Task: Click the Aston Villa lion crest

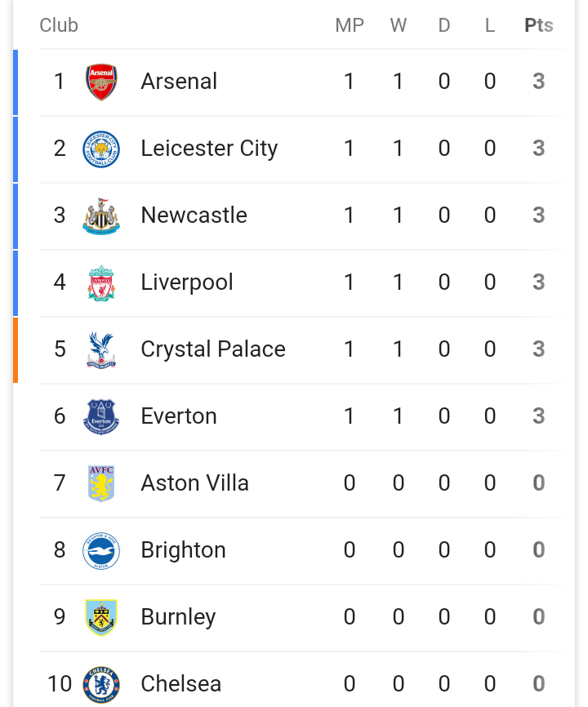Action: click(x=101, y=483)
